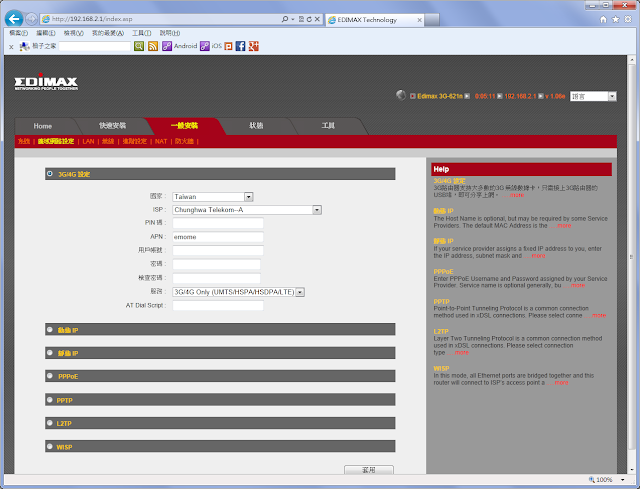Open the NAT submenu link
Screen dimensions: 640x489
tap(161, 141)
